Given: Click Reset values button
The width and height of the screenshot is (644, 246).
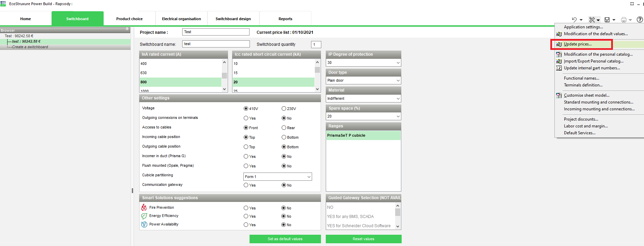Looking at the screenshot, I should (363, 239).
